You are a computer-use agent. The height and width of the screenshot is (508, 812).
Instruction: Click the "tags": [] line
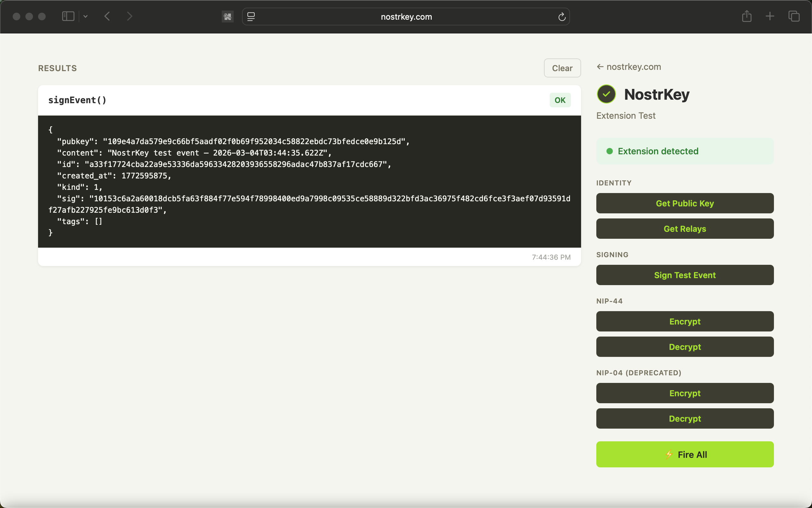(x=80, y=221)
